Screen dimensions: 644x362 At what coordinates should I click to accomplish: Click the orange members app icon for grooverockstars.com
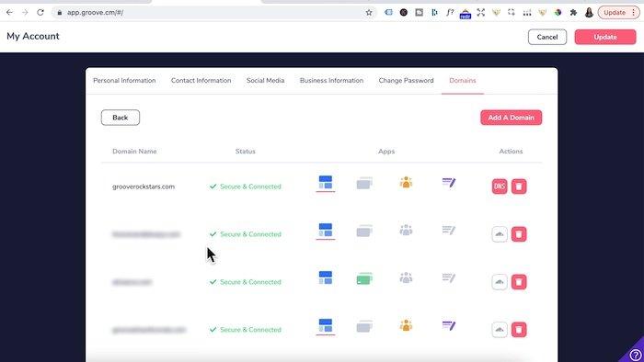[x=406, y=183]
